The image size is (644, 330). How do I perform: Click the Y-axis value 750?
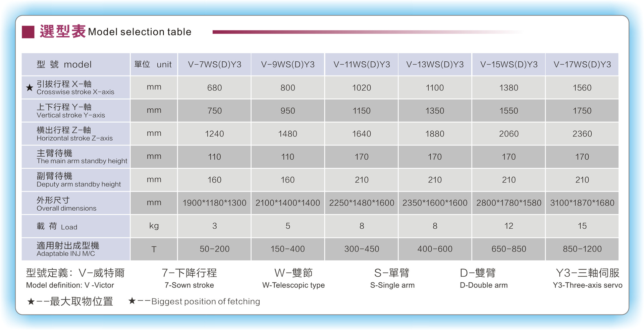pos(215,111)
